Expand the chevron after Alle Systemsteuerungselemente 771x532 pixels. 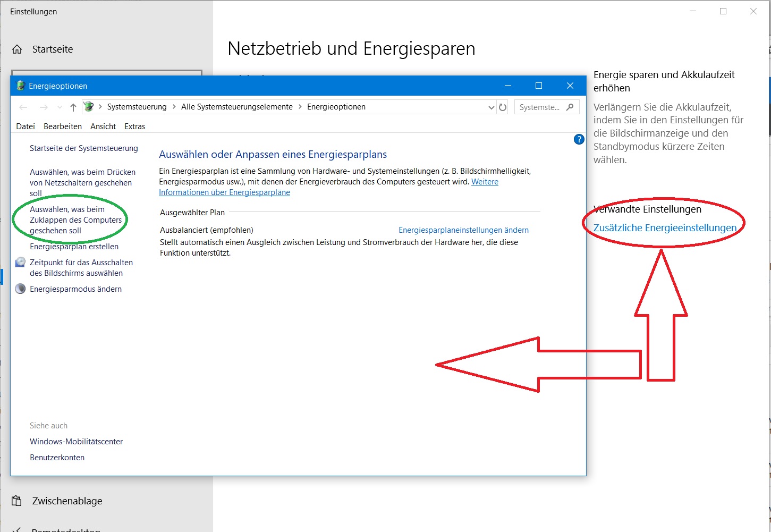[x=300, y=107]
